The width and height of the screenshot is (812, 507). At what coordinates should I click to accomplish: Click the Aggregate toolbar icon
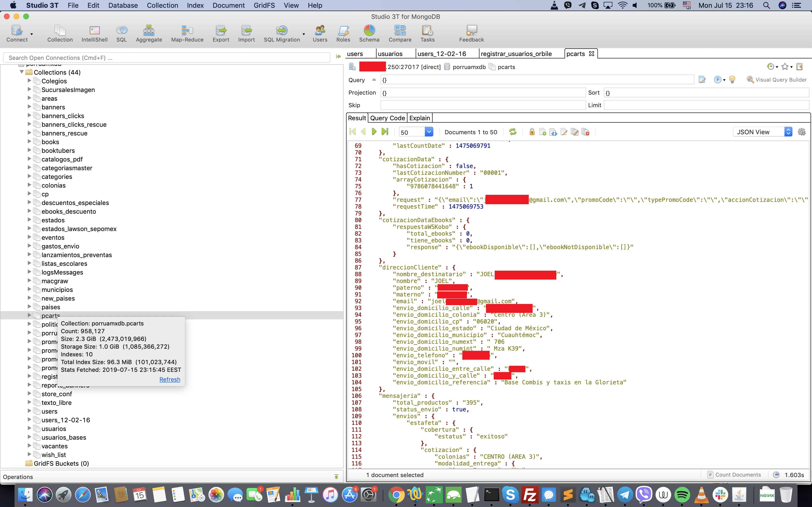pos(149,34)
